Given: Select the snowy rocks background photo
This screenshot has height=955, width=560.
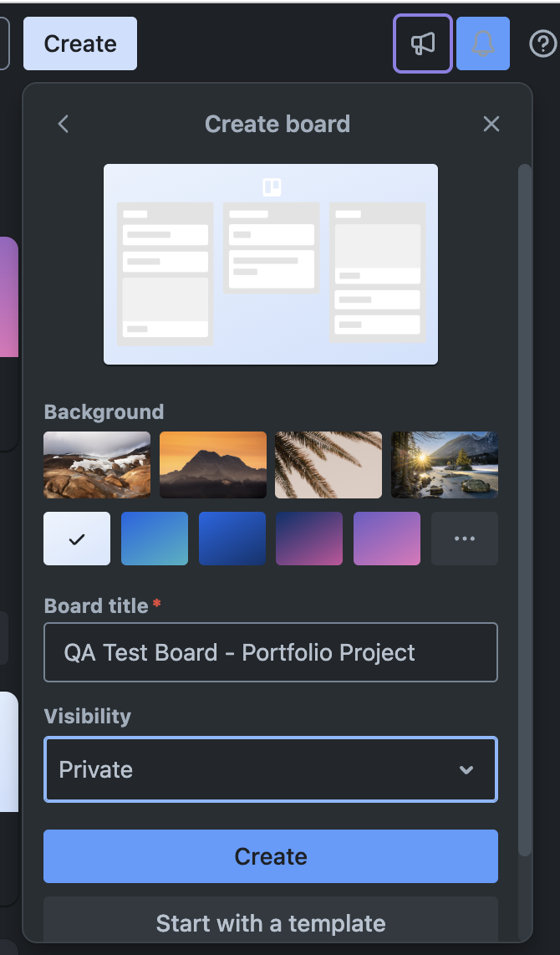Looking at the screenshot, I should tap(97, 465).
